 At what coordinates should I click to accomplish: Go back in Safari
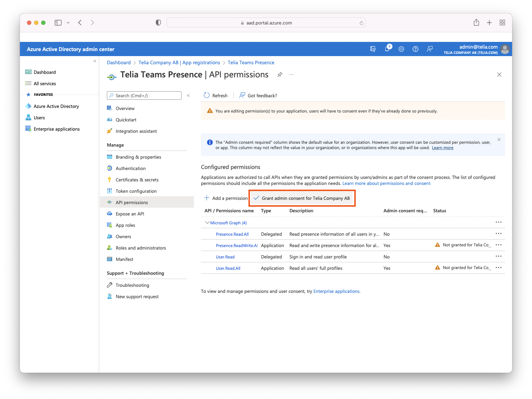point(80,23)
